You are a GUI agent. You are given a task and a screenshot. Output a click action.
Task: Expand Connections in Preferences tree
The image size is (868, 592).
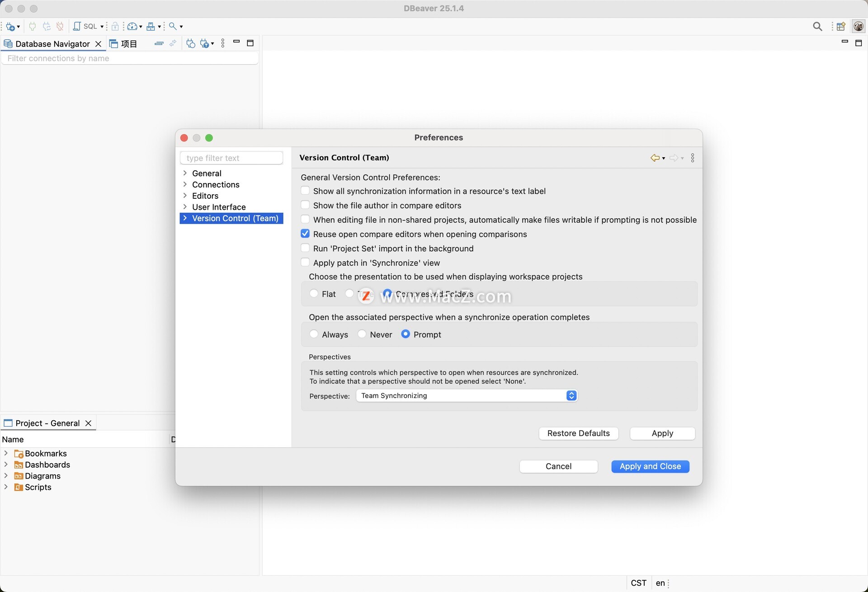click(185, 184)
